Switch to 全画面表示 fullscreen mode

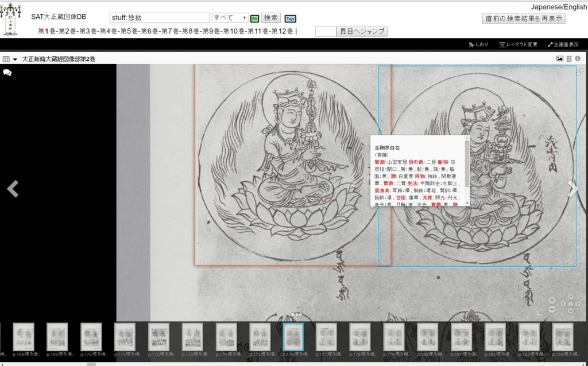coord(563,44)
